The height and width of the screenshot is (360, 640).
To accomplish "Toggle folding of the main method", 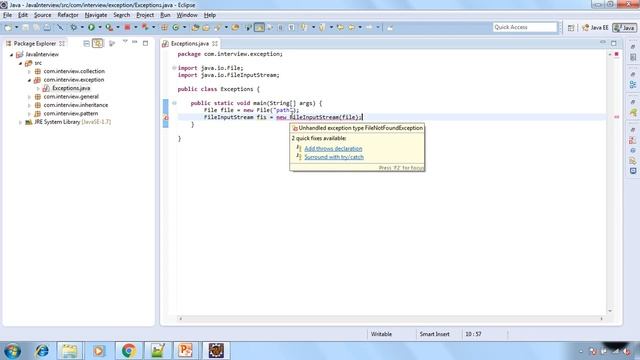I will pos(174,103).
